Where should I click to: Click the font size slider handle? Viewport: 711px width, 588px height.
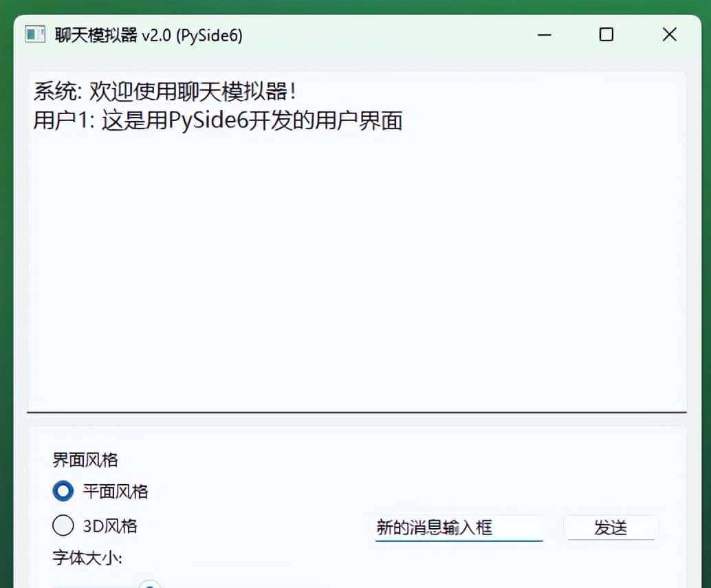point(150,585)
